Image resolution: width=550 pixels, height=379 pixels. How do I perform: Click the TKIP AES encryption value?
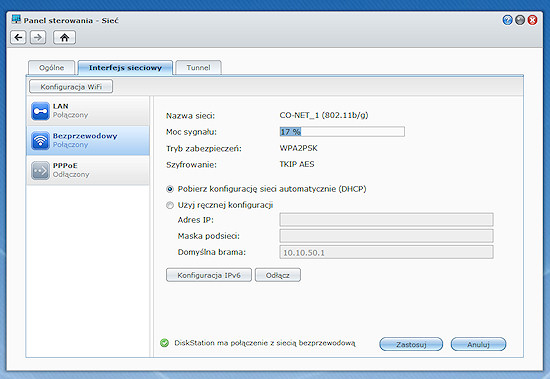(297, 164)
